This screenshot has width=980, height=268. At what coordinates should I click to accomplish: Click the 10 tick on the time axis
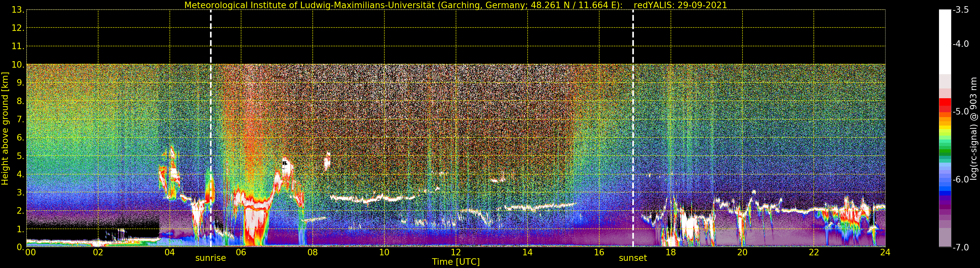[384, 252]
